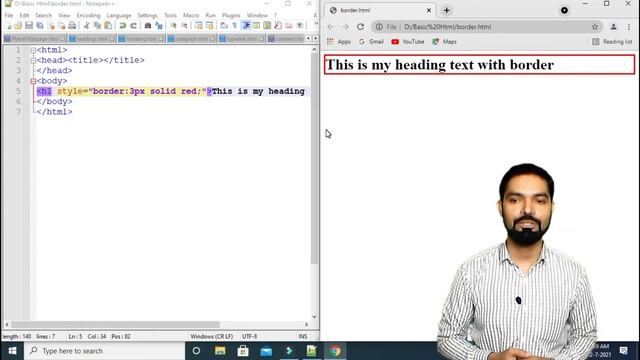This screenshot has width=640, height=360.
Task: Open the Language menu
Action: [x=119, y=15]
